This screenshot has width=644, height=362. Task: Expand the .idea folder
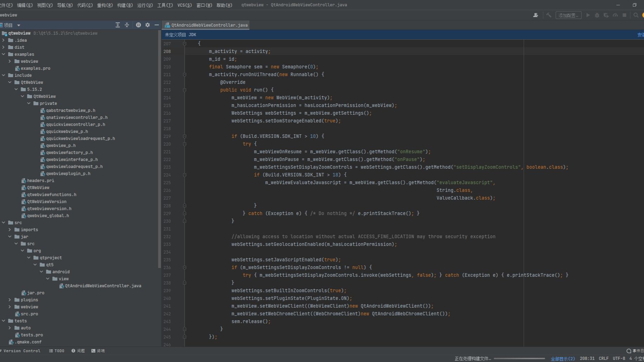tap(4, 40)
